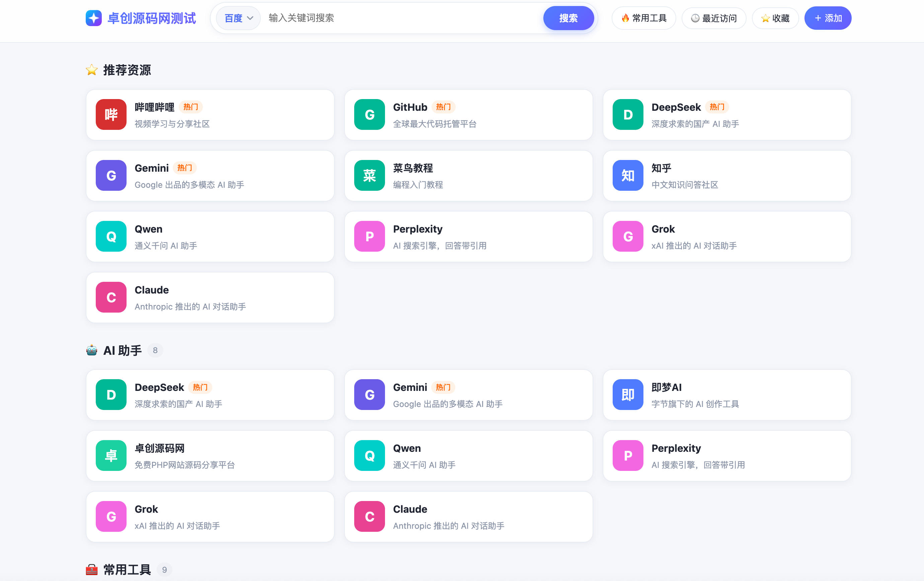Open the 最近访问 tab
The width and height of the screenshot is (924, 581).
pyautogui.click(x=714, y=18)
